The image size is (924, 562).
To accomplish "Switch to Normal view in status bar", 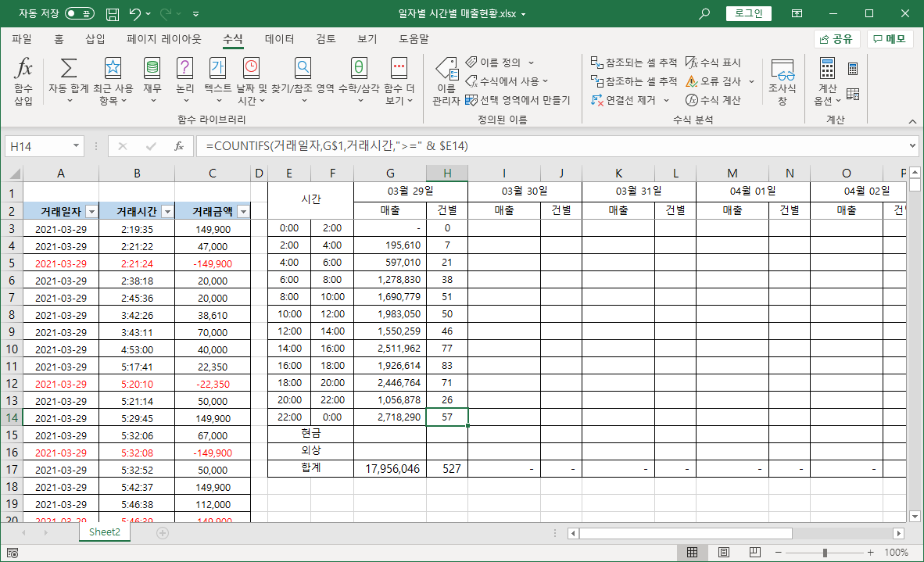I will [693, 552].
